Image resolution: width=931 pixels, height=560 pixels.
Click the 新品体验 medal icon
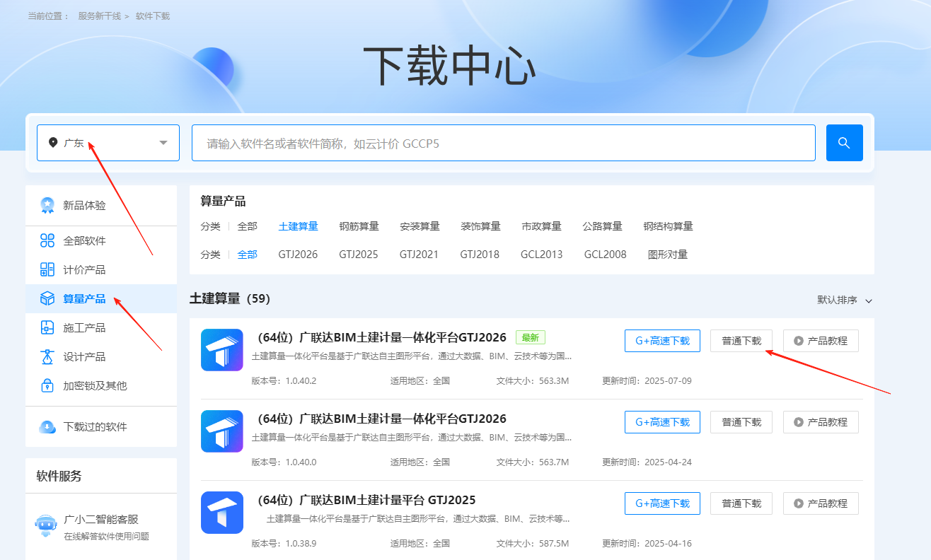coord(47,206)
